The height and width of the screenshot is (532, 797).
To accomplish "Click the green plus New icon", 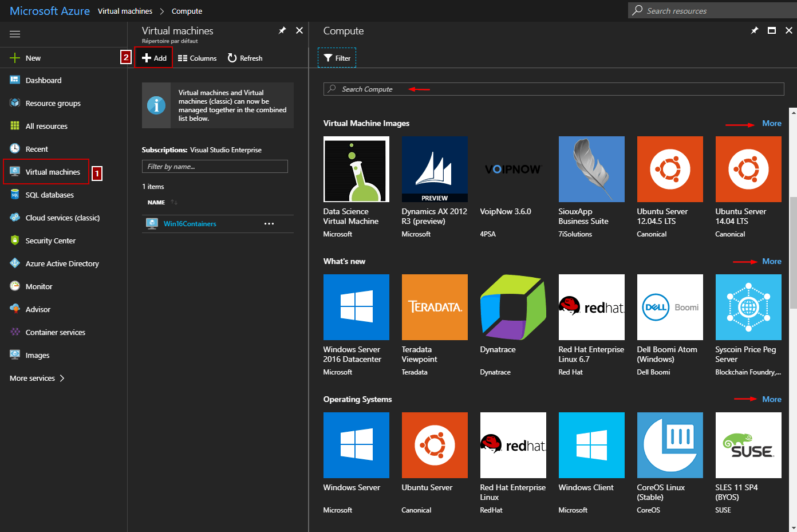I will 15,58.
